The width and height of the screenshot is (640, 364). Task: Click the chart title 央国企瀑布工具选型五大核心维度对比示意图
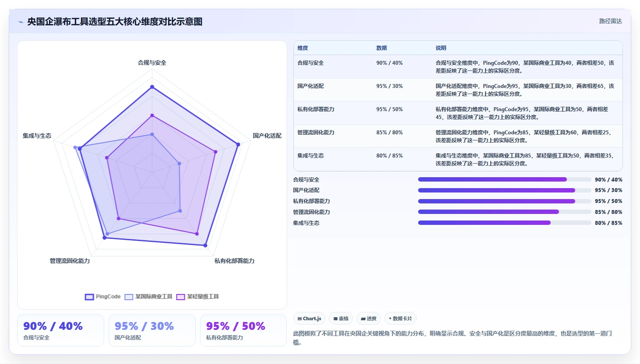pos(115,22)
